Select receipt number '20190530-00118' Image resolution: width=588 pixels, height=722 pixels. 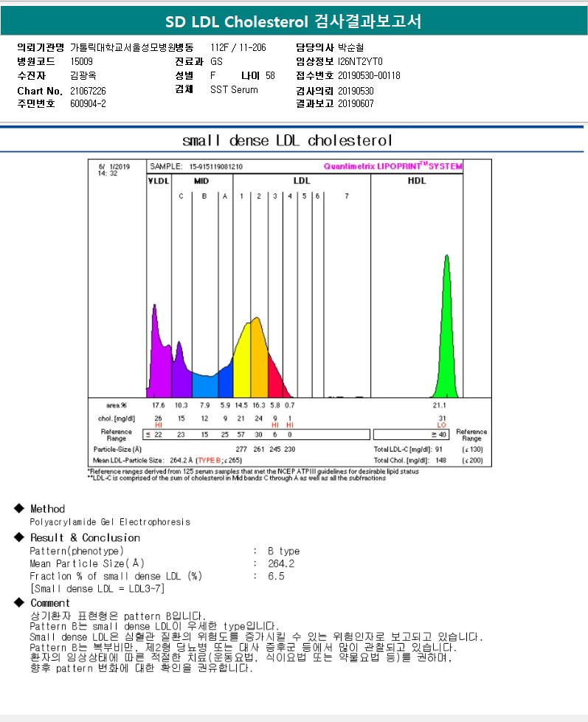click(369, 75)
